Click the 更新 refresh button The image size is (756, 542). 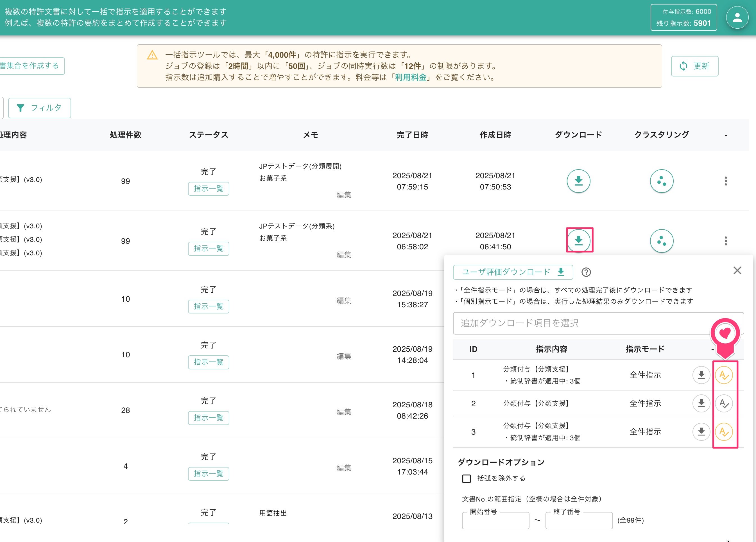click(694, 66)
